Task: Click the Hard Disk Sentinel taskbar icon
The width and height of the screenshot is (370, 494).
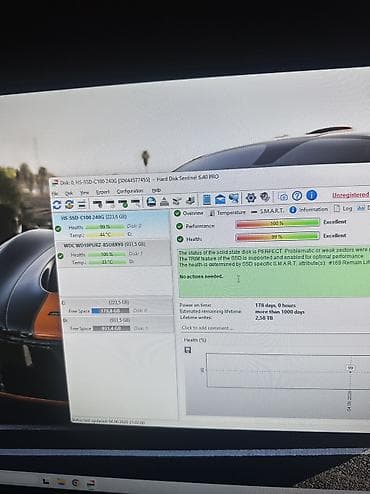Action: [x=90, y=483]
